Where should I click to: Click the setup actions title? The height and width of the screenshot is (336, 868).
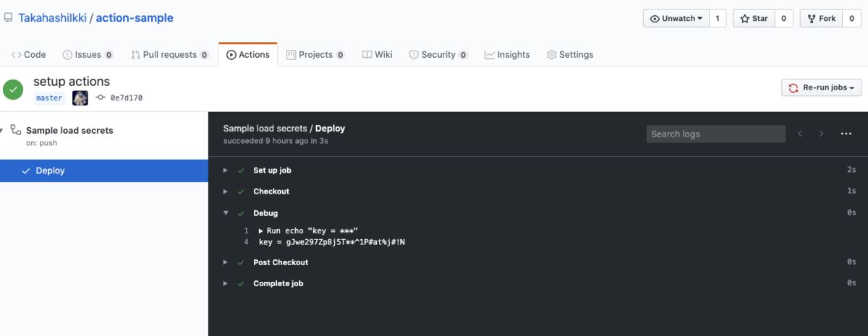(72, 82)
